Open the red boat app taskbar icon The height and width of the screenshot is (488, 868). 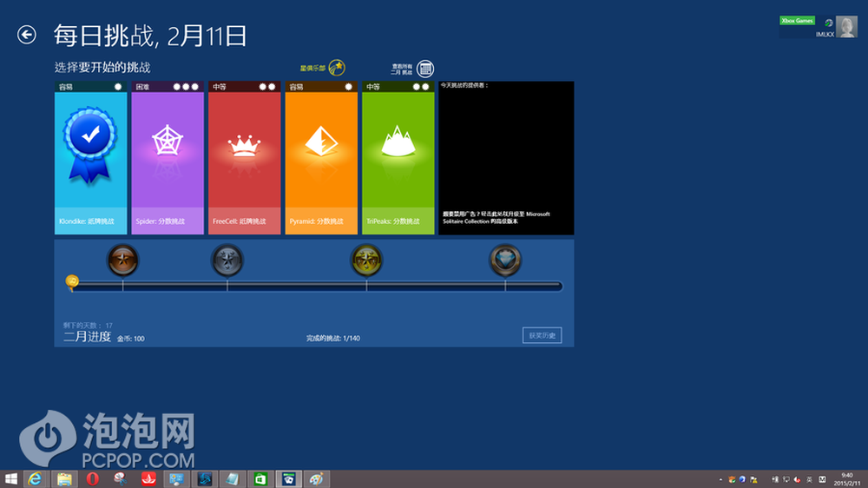click(x=148, y=479)
